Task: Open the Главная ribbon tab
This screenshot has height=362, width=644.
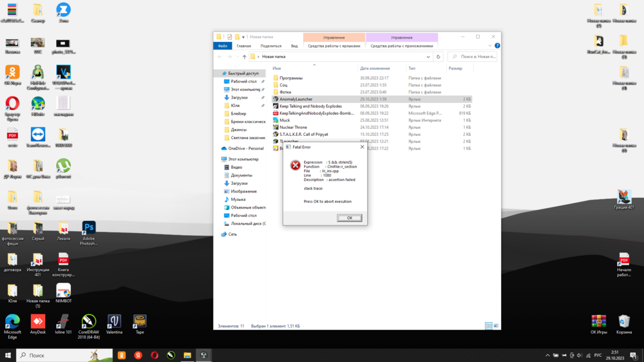Action: click(x=244, y=46)
